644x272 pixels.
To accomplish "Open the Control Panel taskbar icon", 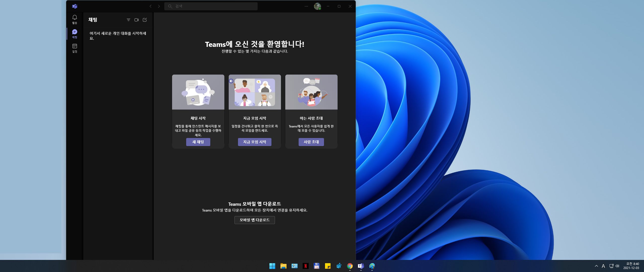I will (295, 266).
